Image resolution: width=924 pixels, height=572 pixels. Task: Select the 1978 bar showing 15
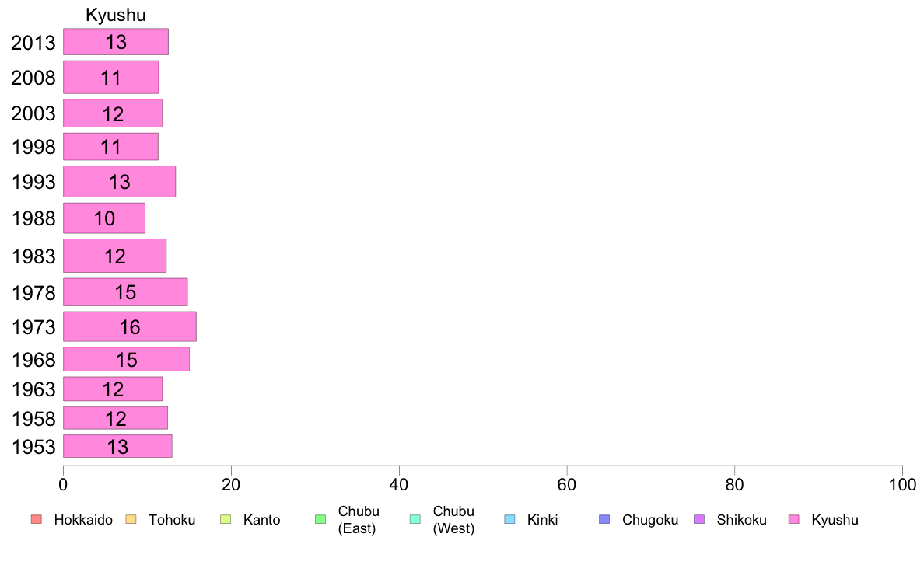coord(125,292)
